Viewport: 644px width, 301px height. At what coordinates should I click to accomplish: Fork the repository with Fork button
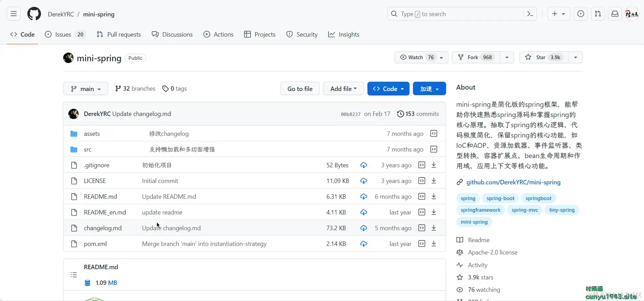pyautogui.click(x=476, y=57)
